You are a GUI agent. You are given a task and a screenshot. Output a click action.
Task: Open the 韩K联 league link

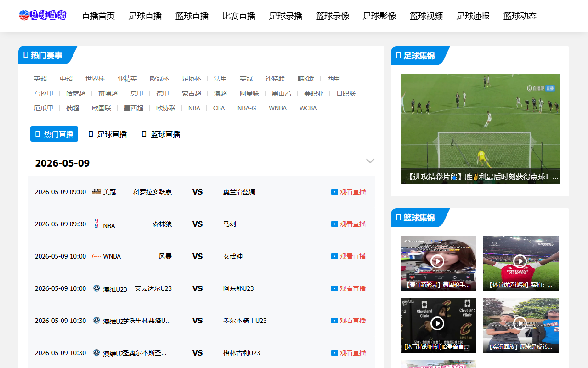[x=306, y=79]
